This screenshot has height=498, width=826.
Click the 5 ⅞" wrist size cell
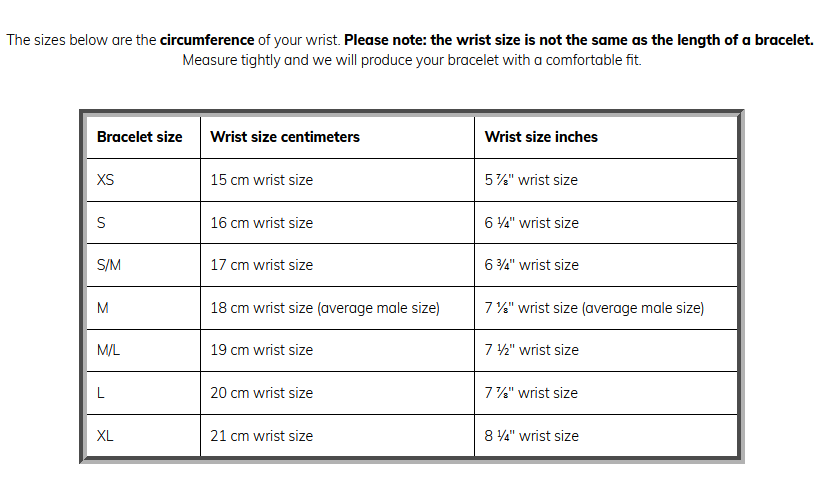click(x=531, y=181)
